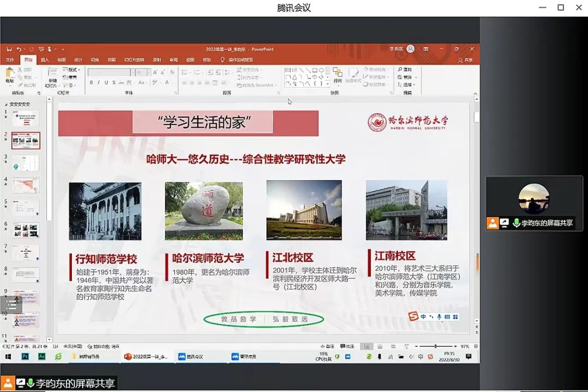
Task: Toggle Italic text formatting
Action: (x=99, y=83)
